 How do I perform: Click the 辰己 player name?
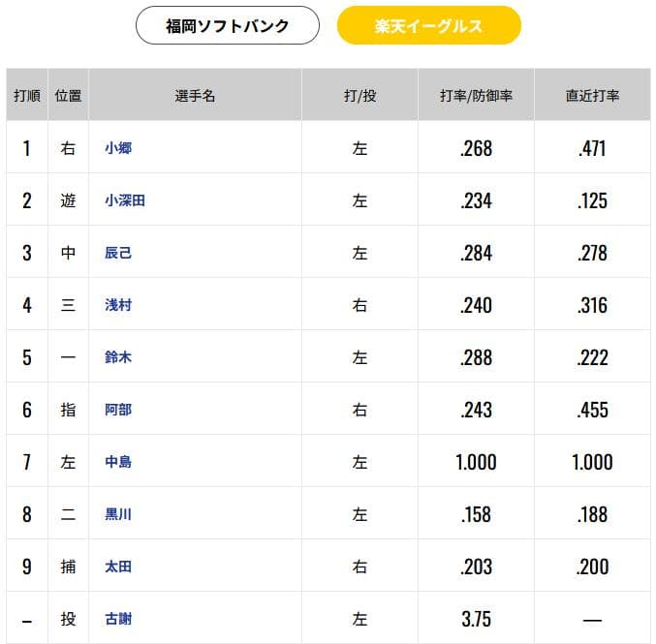pyautogui.click(x=118, y=253)
